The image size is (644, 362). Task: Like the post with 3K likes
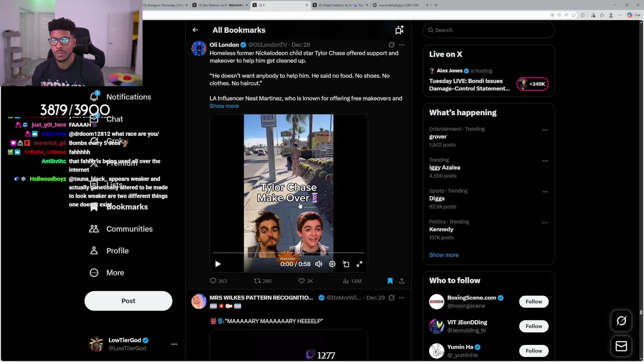[x=306, y=281]
